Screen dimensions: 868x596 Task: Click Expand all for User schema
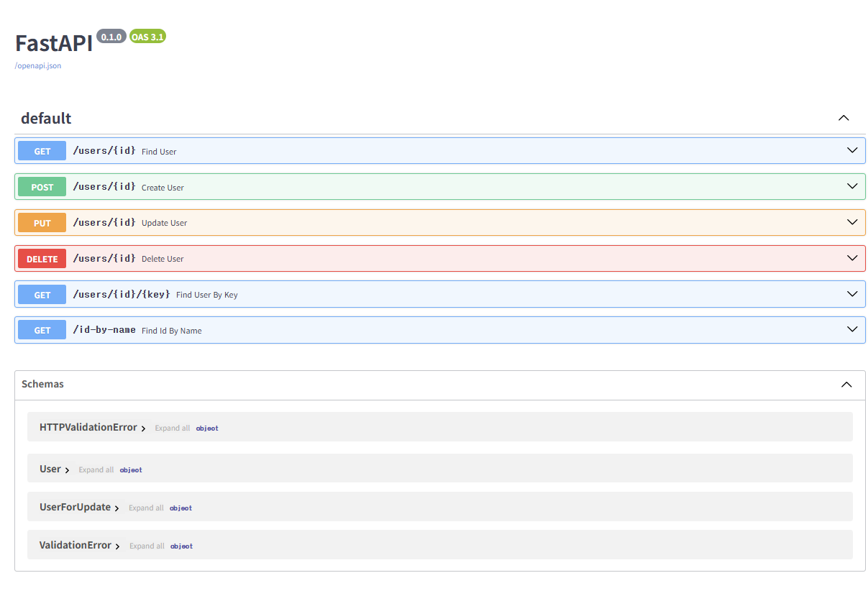(96, 469)
